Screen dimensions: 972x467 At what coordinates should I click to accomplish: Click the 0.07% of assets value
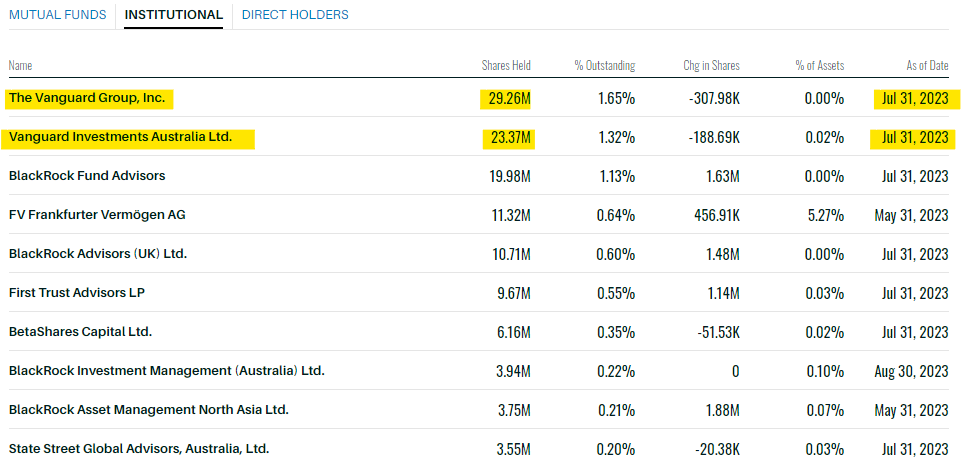824,411
